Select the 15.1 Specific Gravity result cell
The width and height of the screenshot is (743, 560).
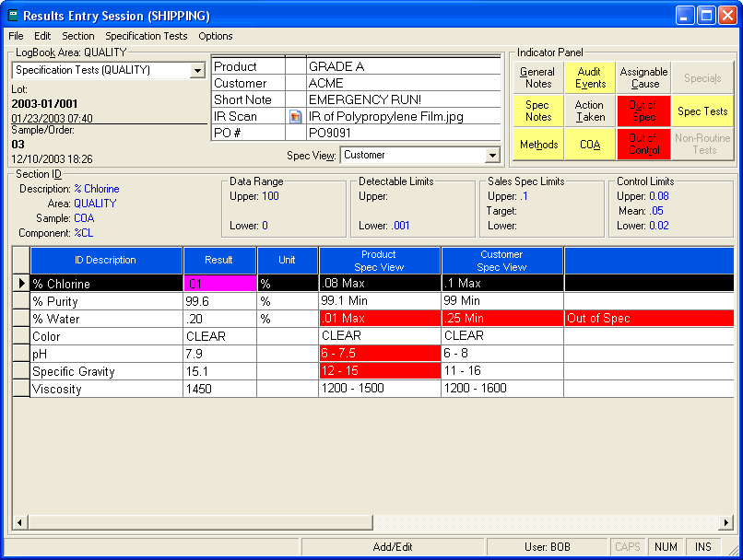pyautogui.click(x=220, y=371)
